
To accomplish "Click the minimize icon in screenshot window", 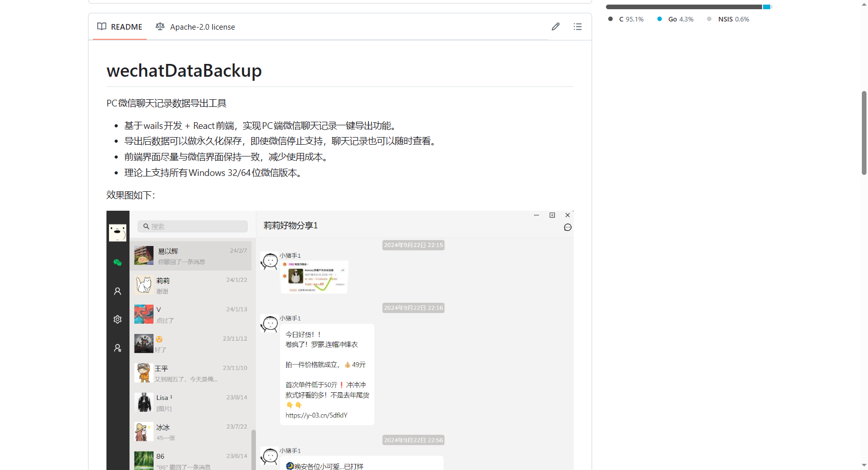I will pyautogui.click(x=536, y=215).
